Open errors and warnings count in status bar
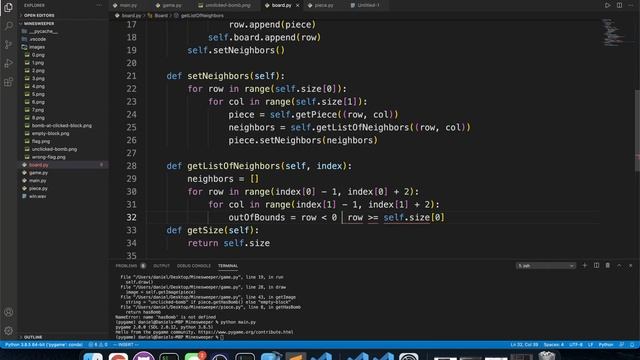Image resolution: width=640 pixels, height=360 pixels. pyautogui.click(x=98, y=345)
